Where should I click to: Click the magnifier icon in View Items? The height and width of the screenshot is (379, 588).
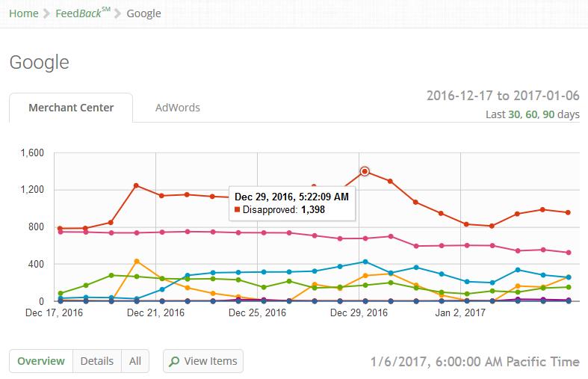pos(174,362)
